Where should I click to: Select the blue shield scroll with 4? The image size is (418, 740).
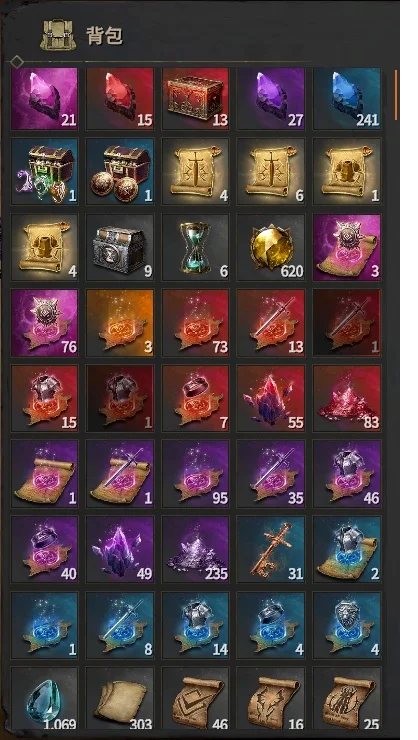coord(347,625)
